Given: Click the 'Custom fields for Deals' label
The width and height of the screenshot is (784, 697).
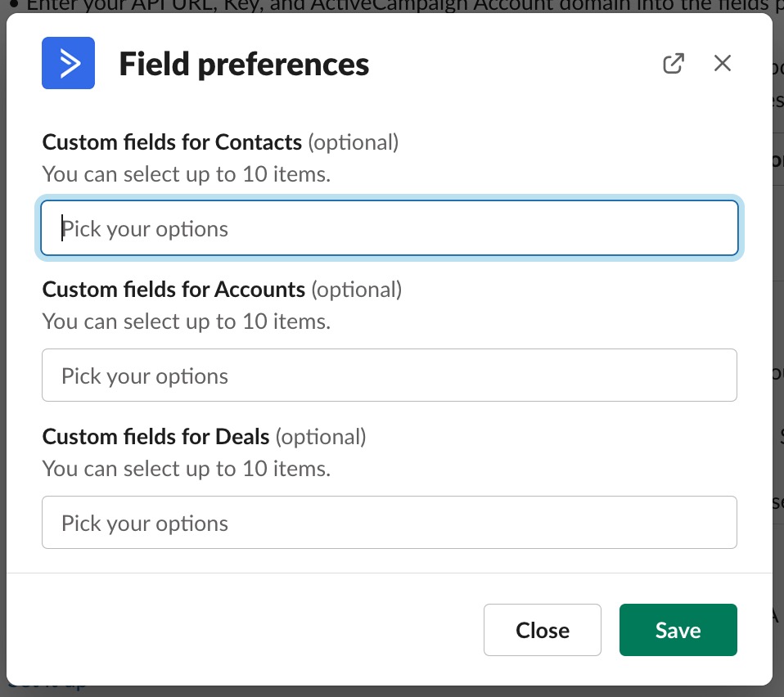Looking at the screenshot, I should point(155,436).
